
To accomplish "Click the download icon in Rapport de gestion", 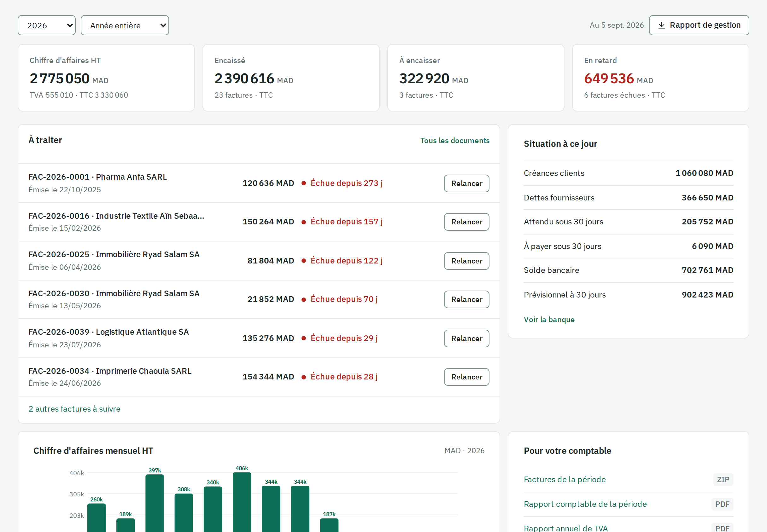I will pos(662,25).
